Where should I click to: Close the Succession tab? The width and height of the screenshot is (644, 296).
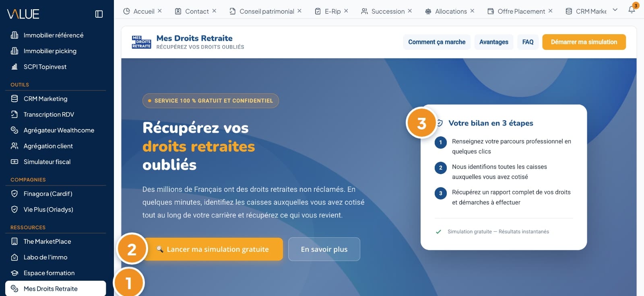(410, 11)
